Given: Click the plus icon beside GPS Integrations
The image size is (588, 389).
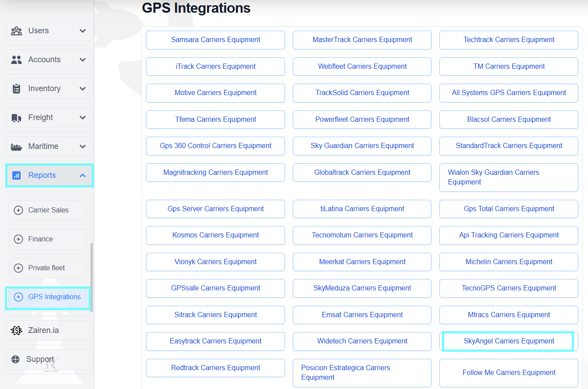Looking at the screenshot, I should 18,297.
